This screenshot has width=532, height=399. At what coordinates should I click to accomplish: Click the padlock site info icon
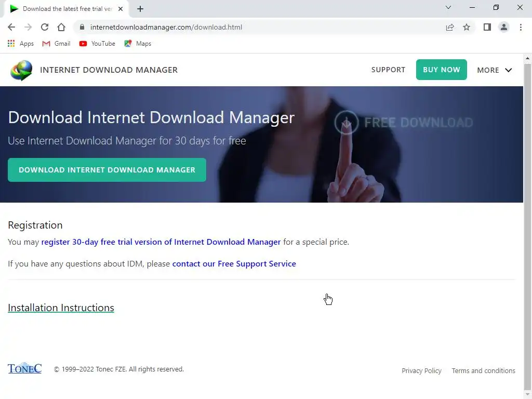(82, 27)
